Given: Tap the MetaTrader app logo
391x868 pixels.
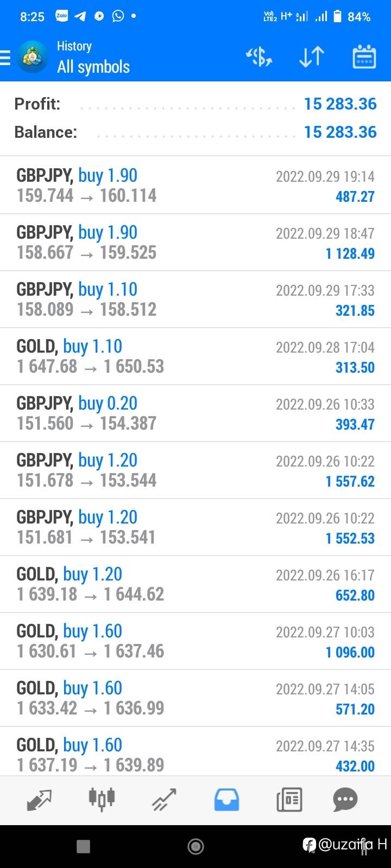Looking at the screenshot, I should [33, 57].
